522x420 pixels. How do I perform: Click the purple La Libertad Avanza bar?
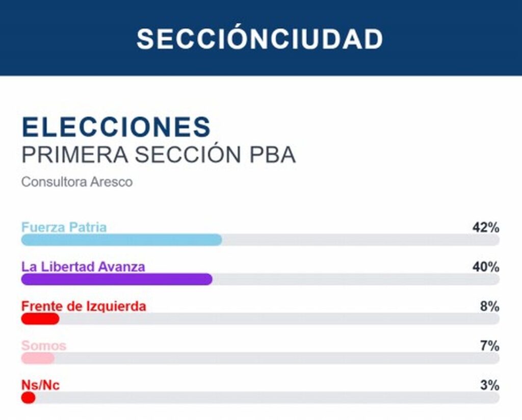point(117,279)
